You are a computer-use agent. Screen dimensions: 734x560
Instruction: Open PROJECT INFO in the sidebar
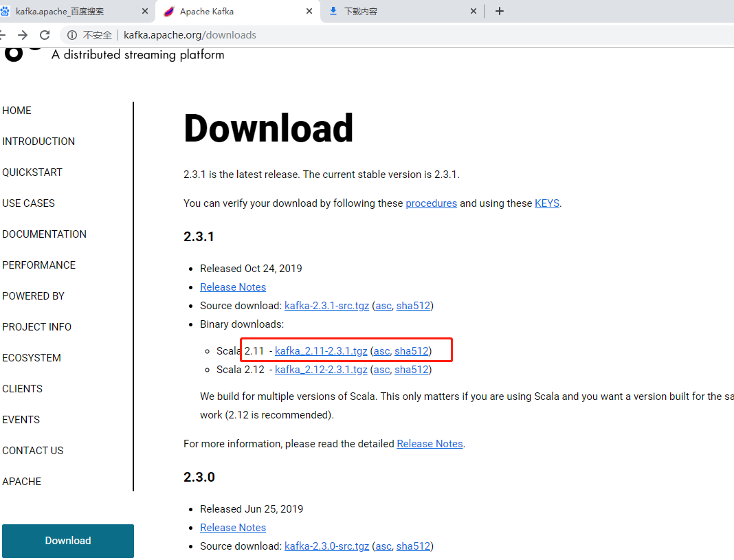coord(37,326)
